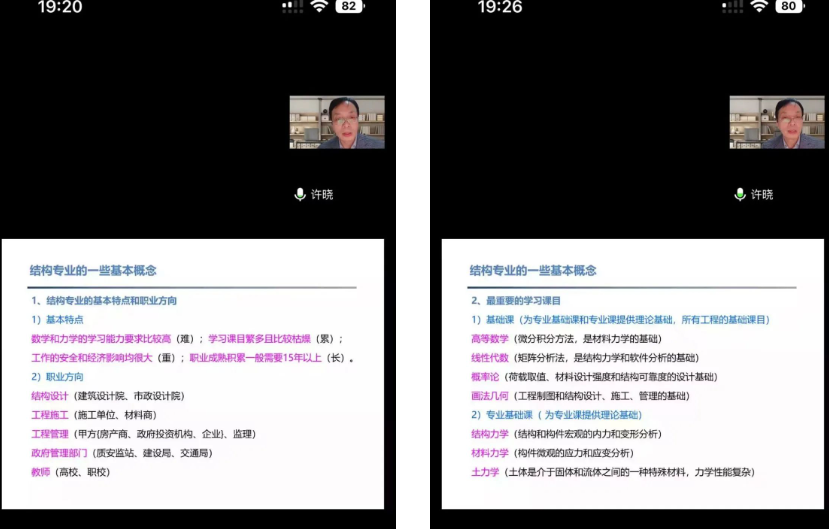
Task: Click green microphone icon in left meeting
Action: (x=300, y=194)
